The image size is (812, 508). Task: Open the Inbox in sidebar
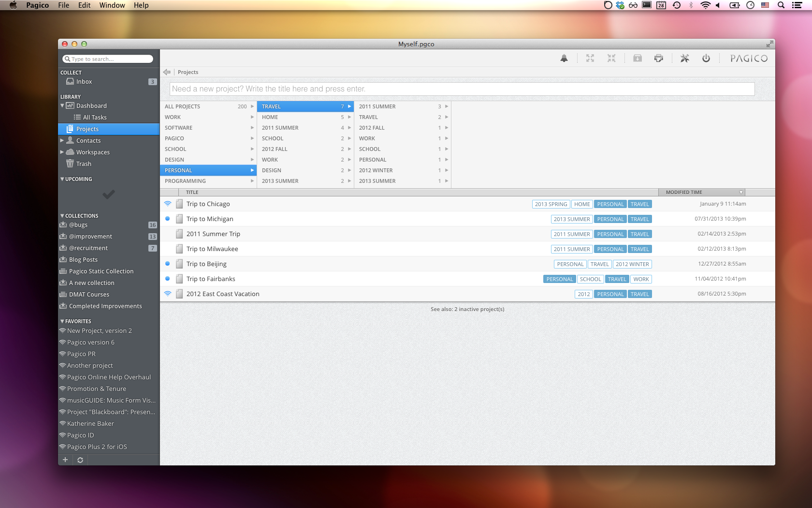(x=84, y=82)
